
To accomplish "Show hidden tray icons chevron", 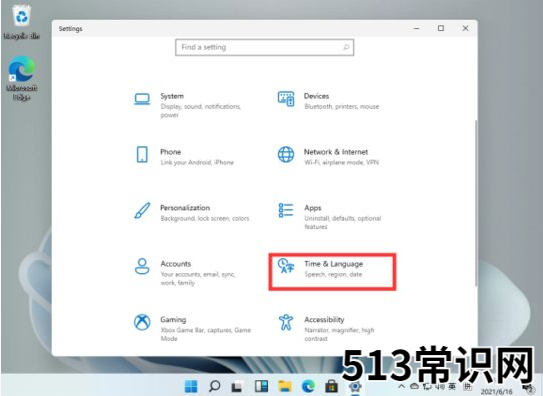I will 401,386.
